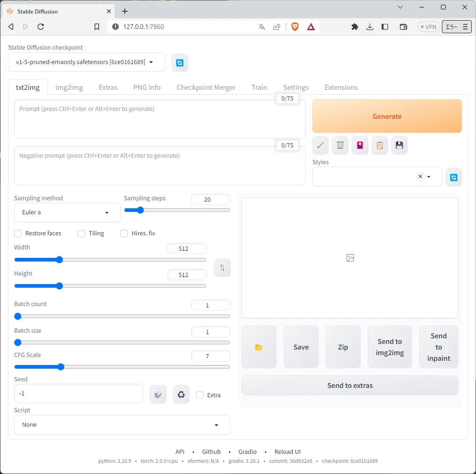Enable the Restore faces checkbox

tap(18, 233)
